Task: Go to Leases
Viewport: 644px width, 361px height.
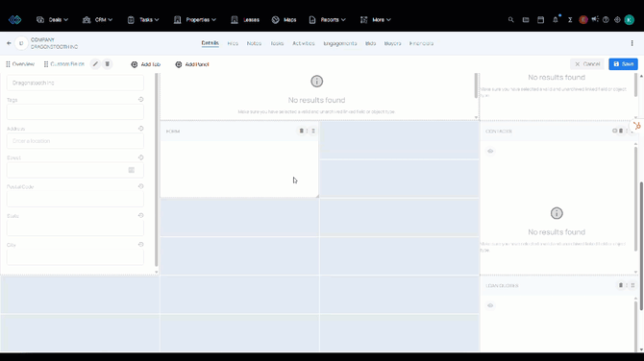Action: click(245, 20)
